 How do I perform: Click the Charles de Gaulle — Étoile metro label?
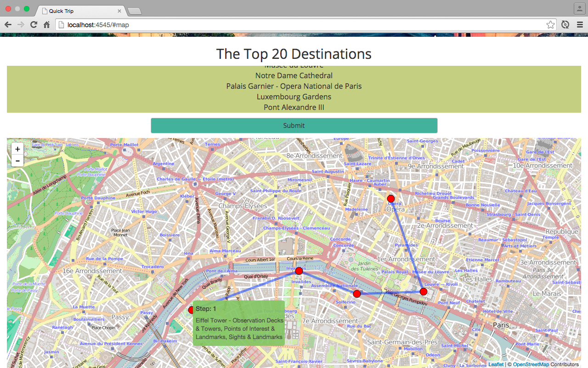point(195,179)
